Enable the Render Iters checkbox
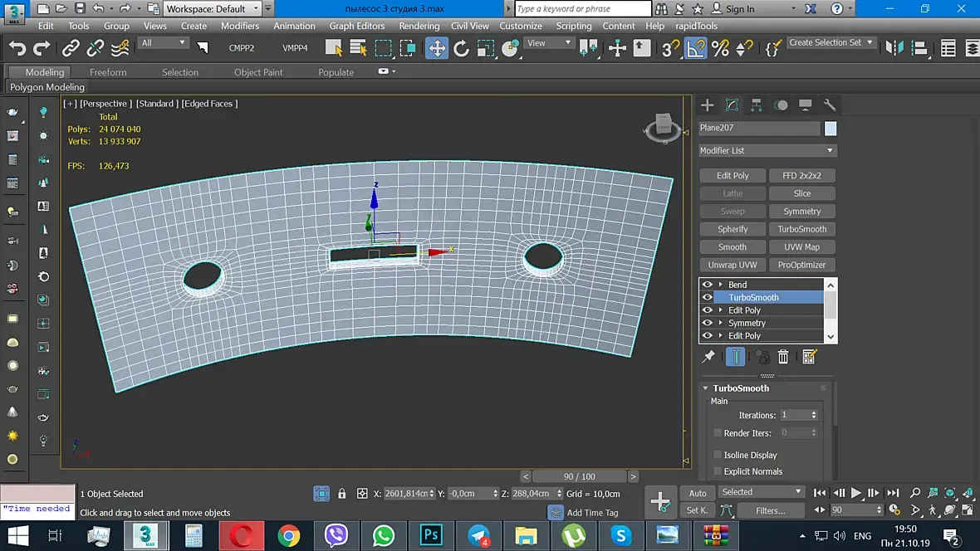Image resolution: width=980 pixels, height=551 pixels. [718, 433]
